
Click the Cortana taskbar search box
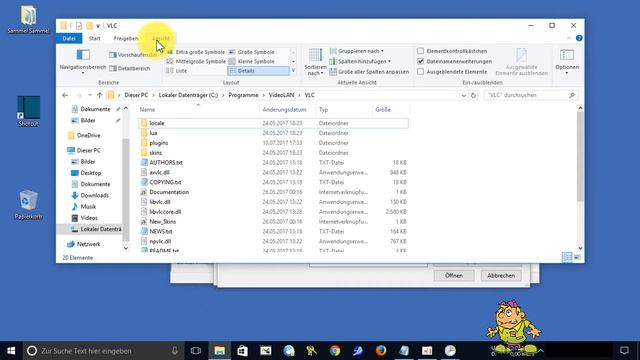tap(104, 351)
